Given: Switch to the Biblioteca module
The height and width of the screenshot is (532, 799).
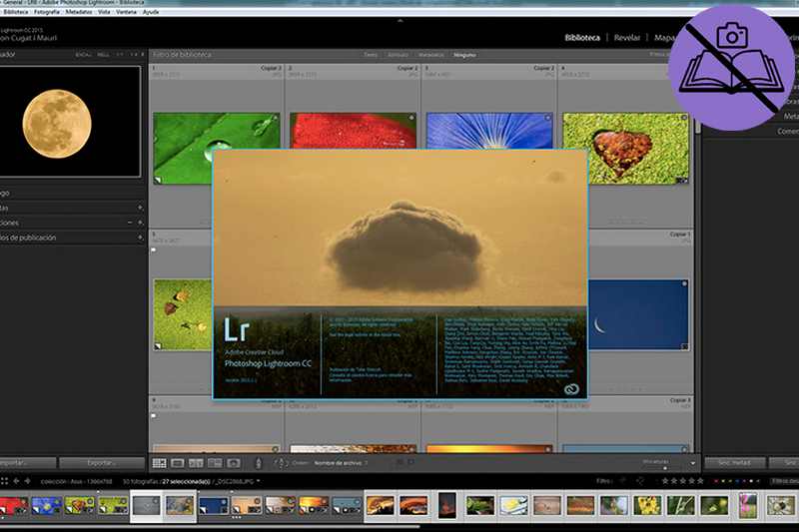Looking at the screenshot, I should click(582, 38).
